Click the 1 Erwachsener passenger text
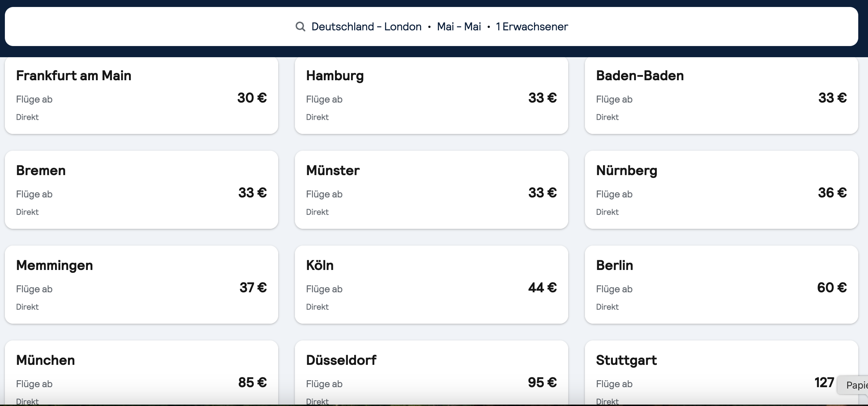Image resolution: width=868 pixels, height=406 pixels. [x=532, y=27]
